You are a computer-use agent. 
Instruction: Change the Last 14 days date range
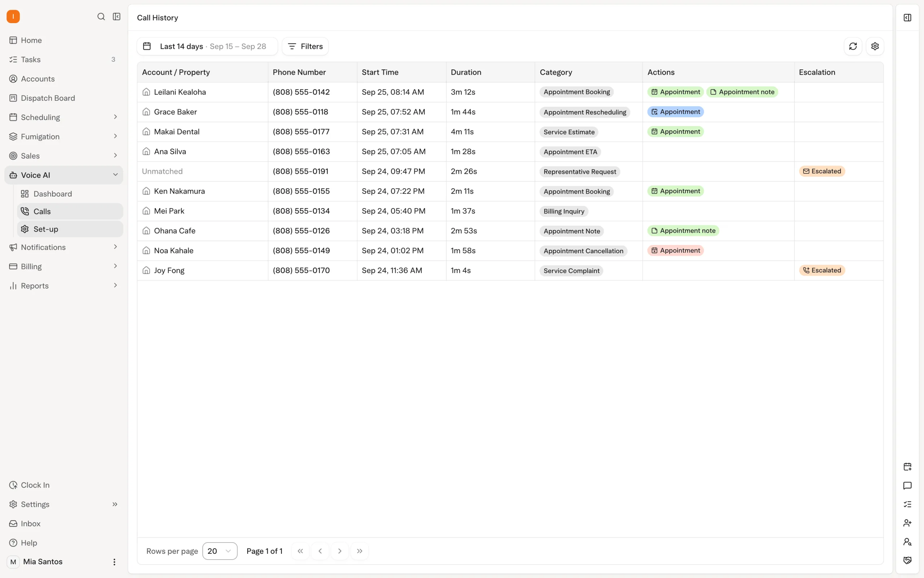click(207, 46)
